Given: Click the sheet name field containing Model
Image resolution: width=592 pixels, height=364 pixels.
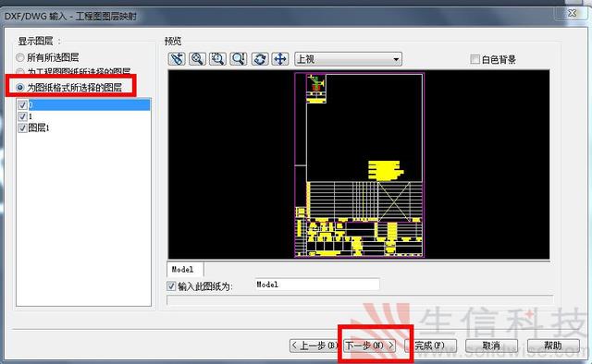Looking at the screenshot, I should click(317, 285).
